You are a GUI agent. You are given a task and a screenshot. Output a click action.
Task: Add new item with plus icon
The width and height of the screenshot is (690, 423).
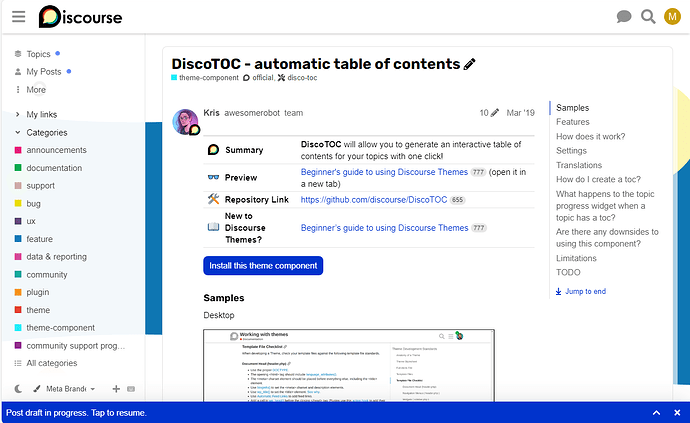point(116,389)
